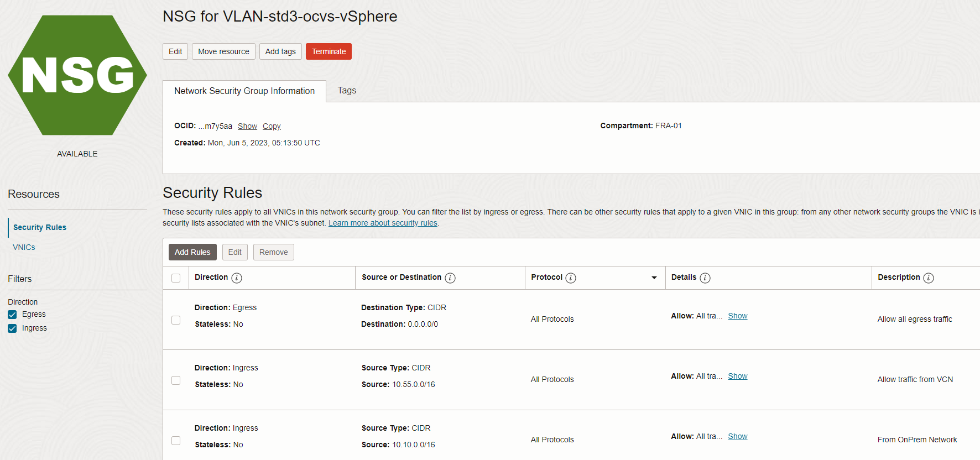Click the Move resource button
Viewport: 980px width, 460px height.
(x=223, y=51)
